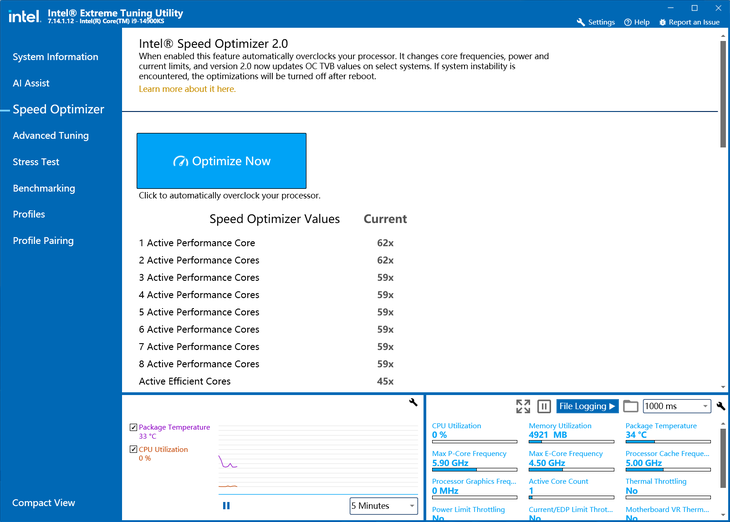Viewport: 730px width, 522px height.
Task: Click Package Temperature 34 °C monitor tile
Action: click(668, 433)
